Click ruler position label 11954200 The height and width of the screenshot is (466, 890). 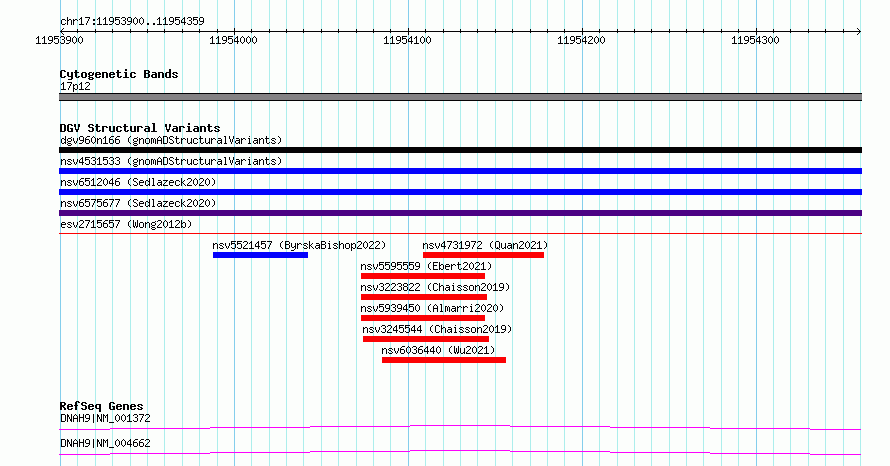[581, 40]
